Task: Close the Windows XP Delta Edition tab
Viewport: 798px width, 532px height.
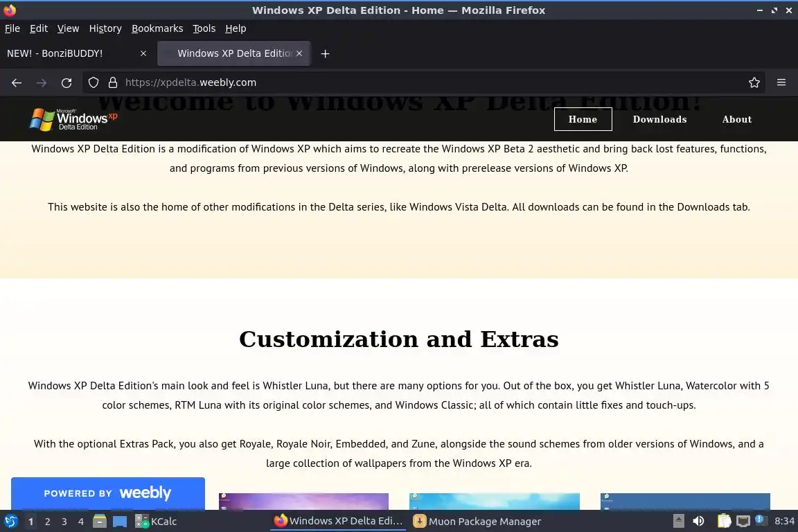Action: 299,53
